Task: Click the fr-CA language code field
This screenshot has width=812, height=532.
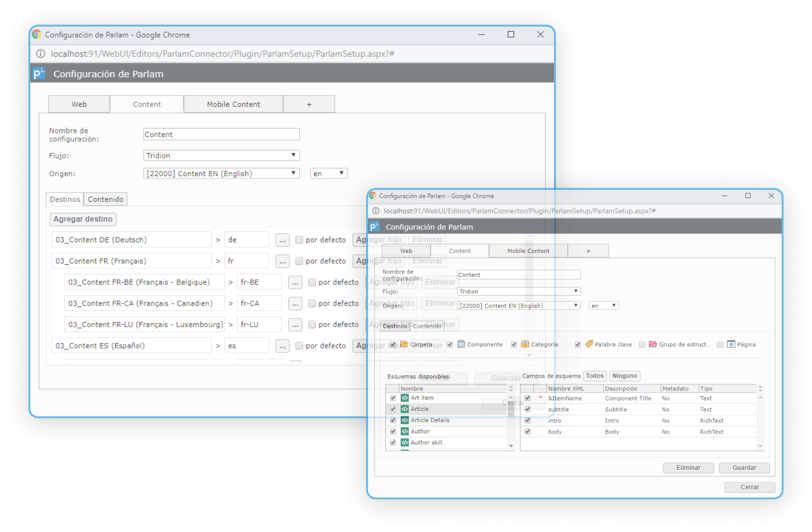Action: tap(259, 303)
